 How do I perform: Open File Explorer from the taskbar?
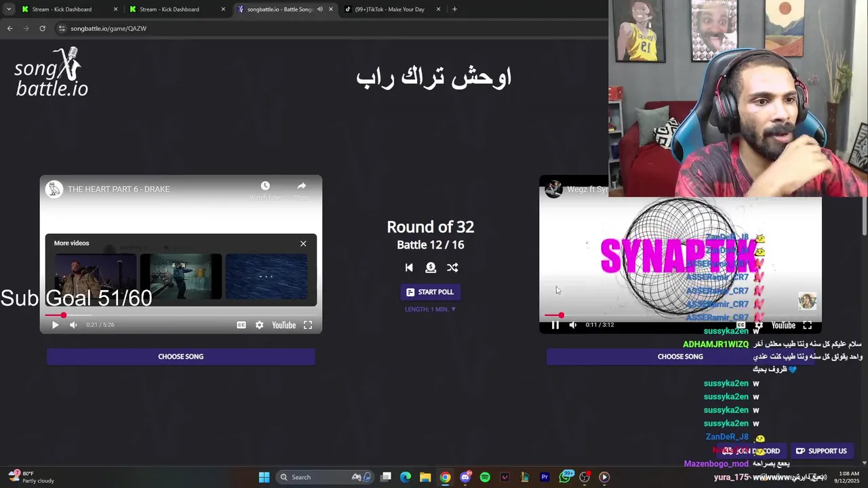pos(425,477)
